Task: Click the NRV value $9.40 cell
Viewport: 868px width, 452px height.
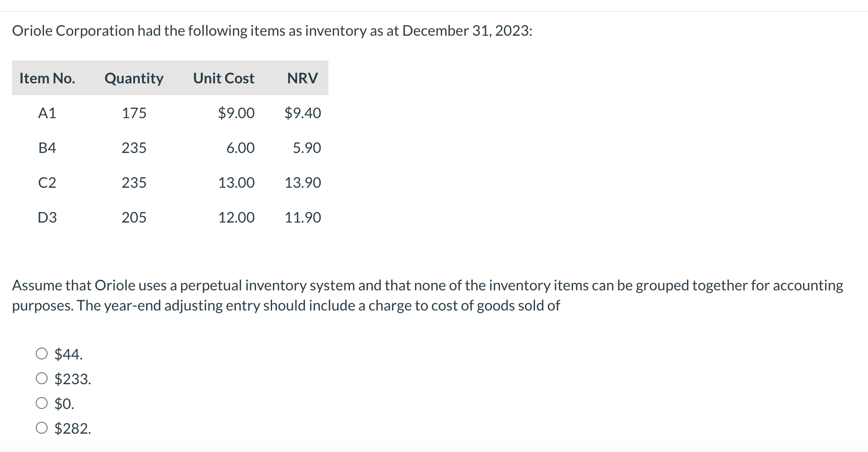Action: tap(303, 113)
